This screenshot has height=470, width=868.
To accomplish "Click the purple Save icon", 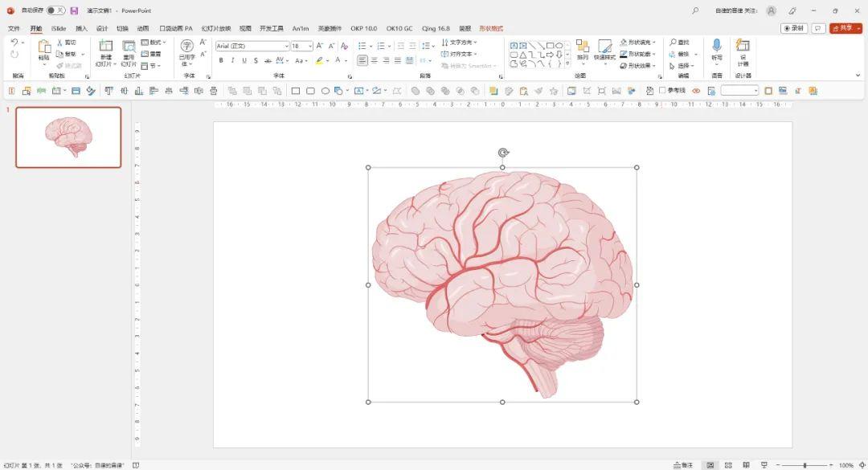I will pos(74,10).
